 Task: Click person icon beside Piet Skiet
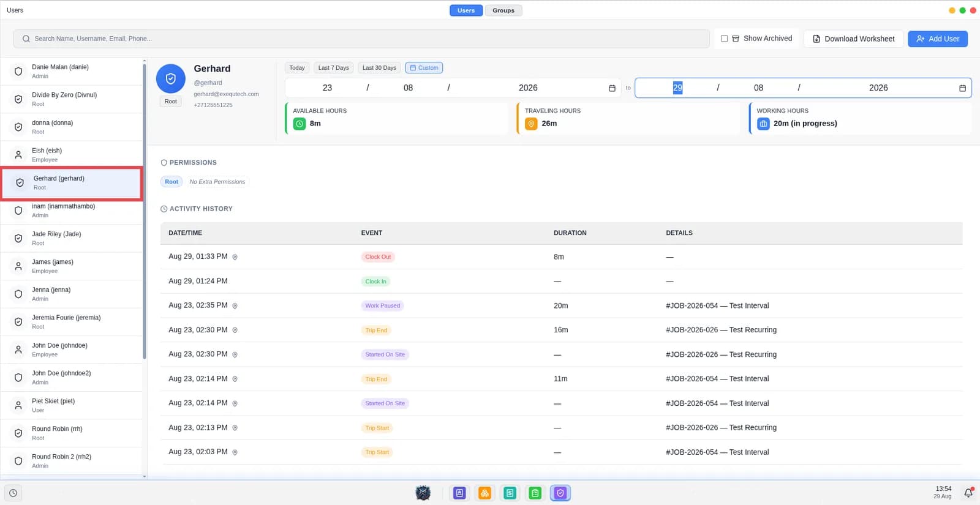click(18, 405)
